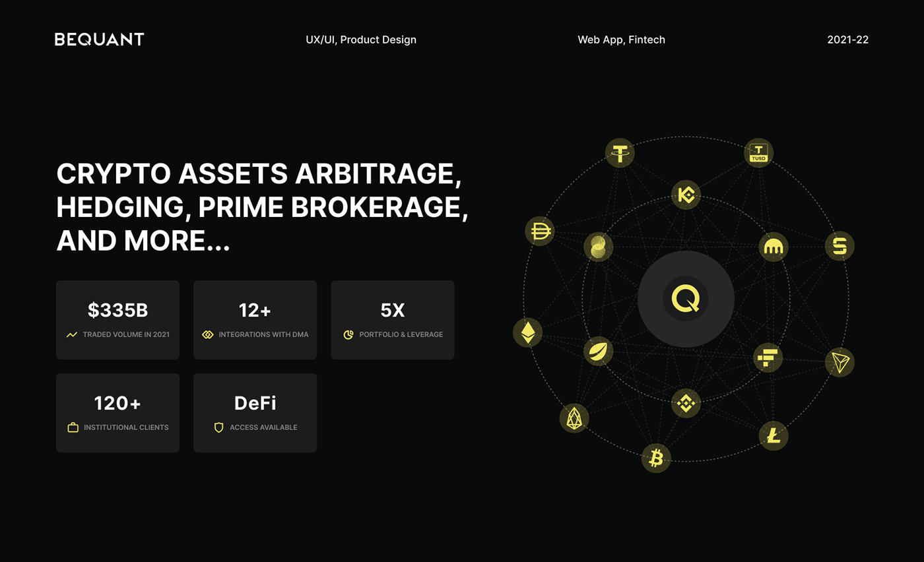Select the Ethereum coin icon
Image resolution: width=924 pixels, height=562 pixels.
527,332
